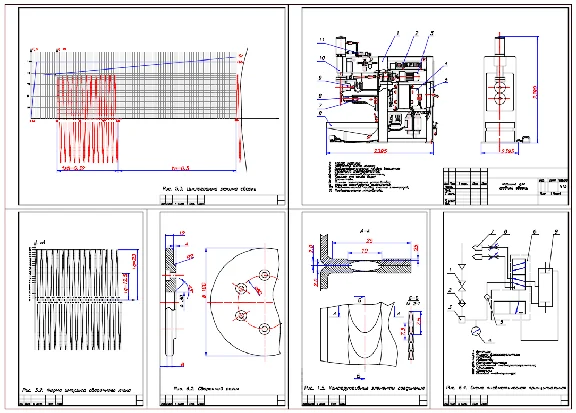This screenshot has height=413, width=576.
Task: Select the valve symbol labeled 1 in scheme
Action: [462, 284]
